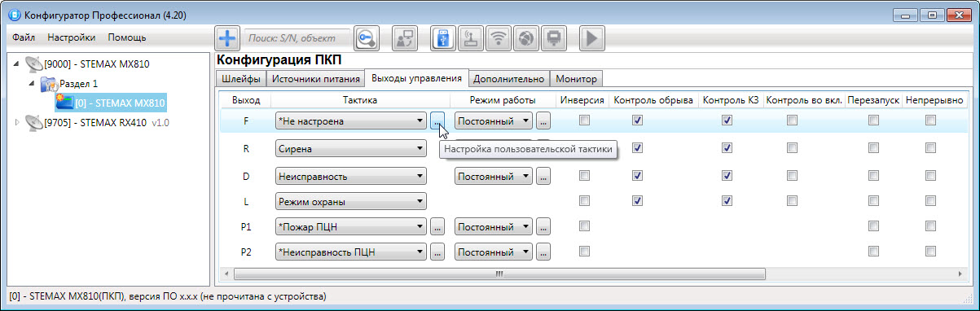Switch to the Шлейфы tab
Image resolution: width=980 pixels, height=311 pixels.
pyautogui.click(x=241, y=79)
